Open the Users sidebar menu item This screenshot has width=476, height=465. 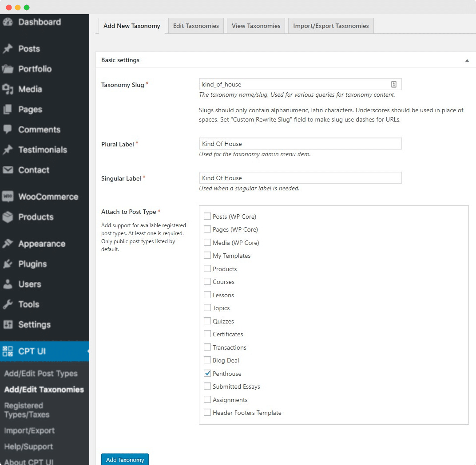[29, 284]
